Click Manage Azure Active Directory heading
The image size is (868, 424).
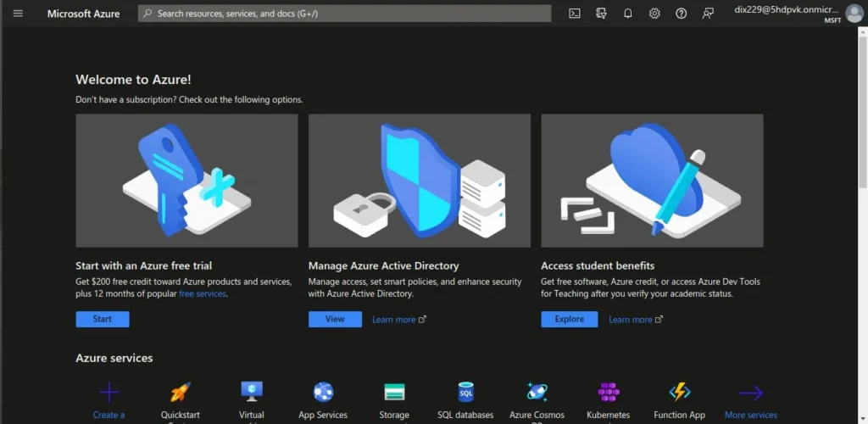pos(384,265)
